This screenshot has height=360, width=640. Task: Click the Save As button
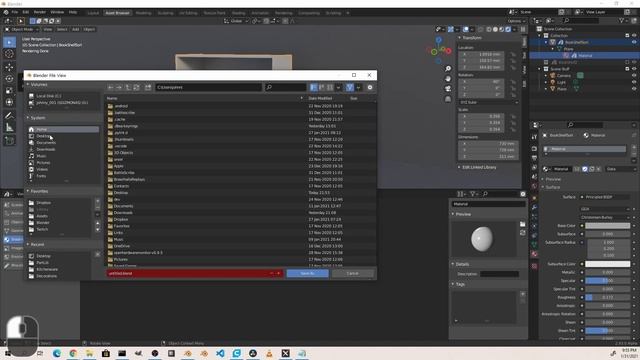[x=307, y=273]
